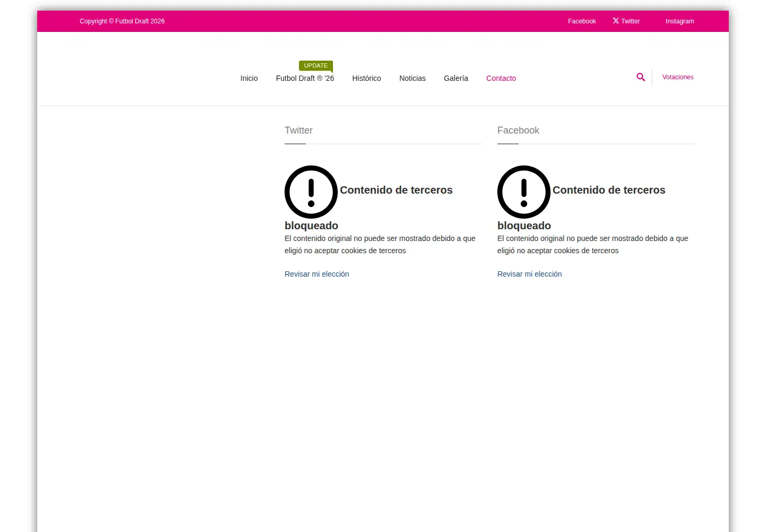Visit the Facebook link in top bar
The height and width of the screenshot is (532, 766).
click(x=582, y=21)
